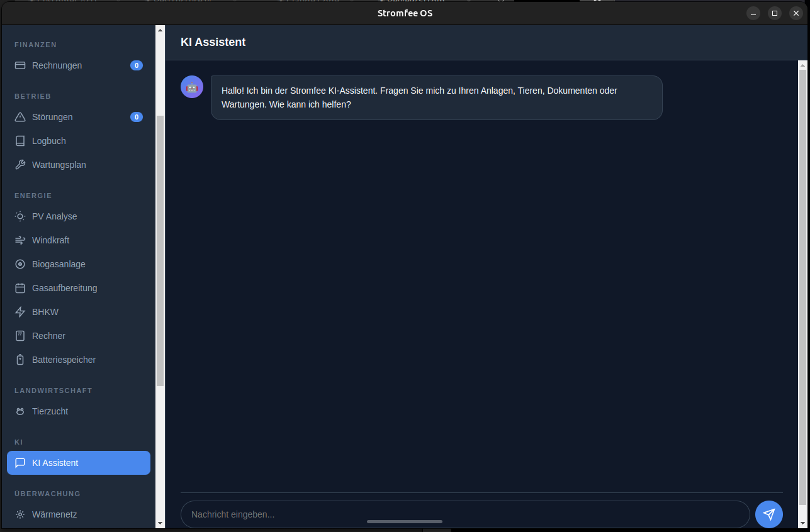Select the active KI Assistent entry
This screenshot has height=532, width=810.
79,463
